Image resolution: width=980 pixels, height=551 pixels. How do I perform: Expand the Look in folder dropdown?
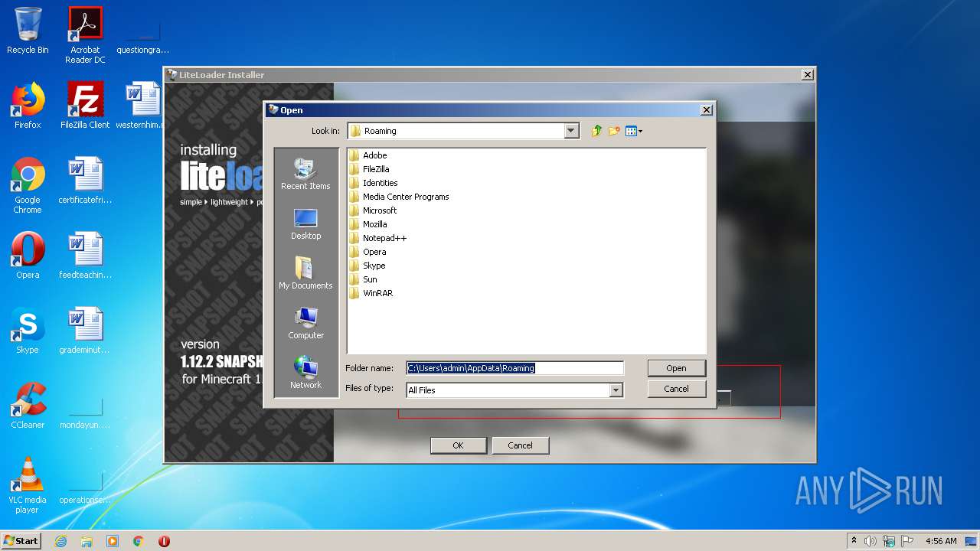[571, 131]
